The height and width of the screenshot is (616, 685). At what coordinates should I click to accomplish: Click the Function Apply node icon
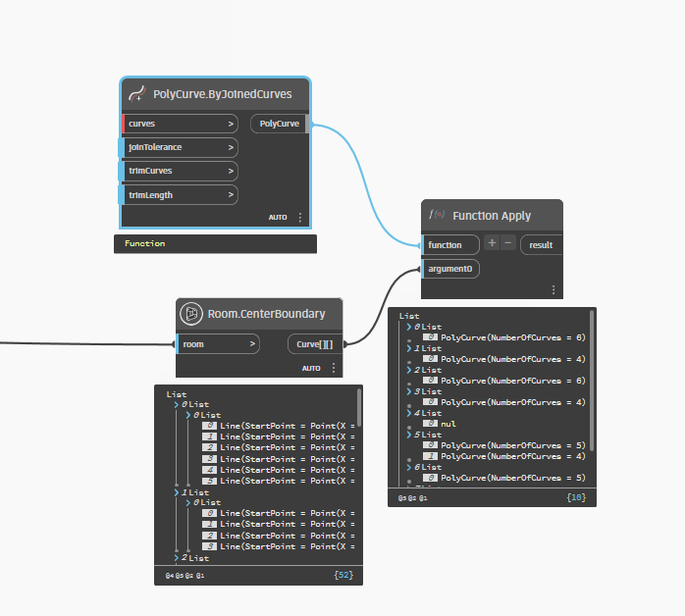(x=437, y=215)
